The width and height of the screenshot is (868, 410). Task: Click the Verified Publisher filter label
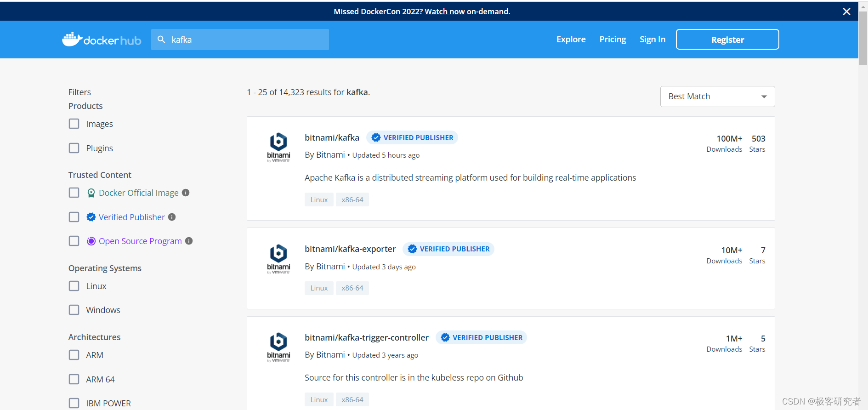132,217
